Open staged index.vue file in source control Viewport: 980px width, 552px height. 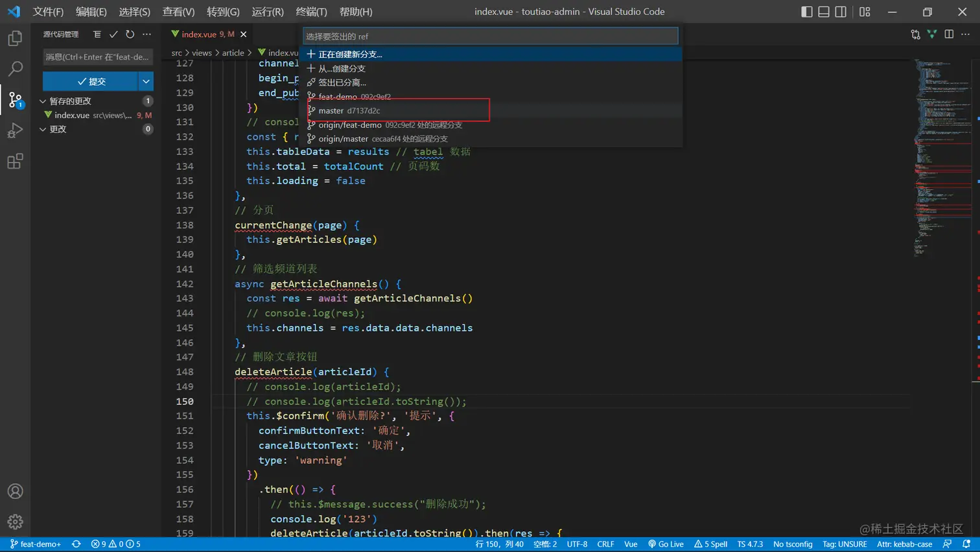point(97,115)
